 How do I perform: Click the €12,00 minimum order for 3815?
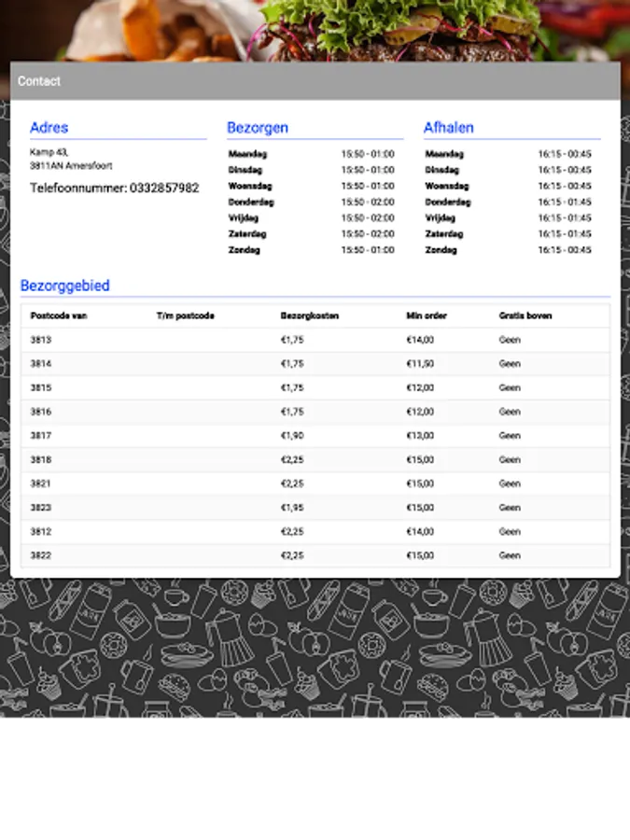coord(420,388)
